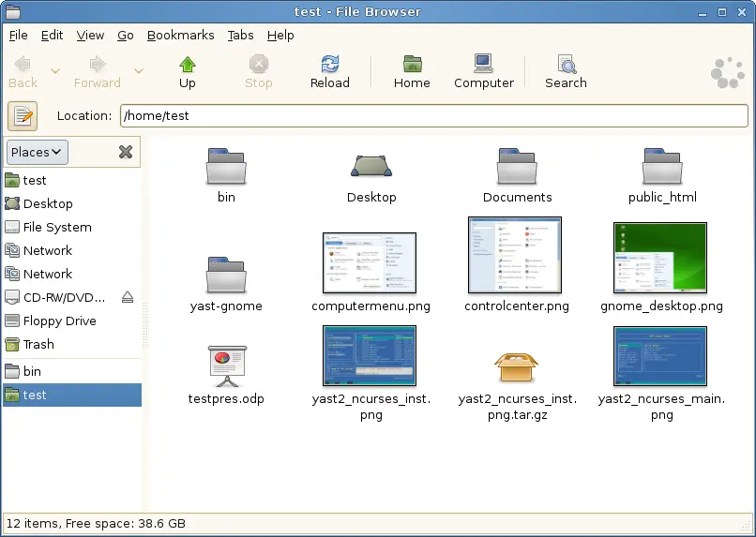Select the testpres.odp presentation file
The width and height of the screenshot is (756, 537).
[226, 366]
